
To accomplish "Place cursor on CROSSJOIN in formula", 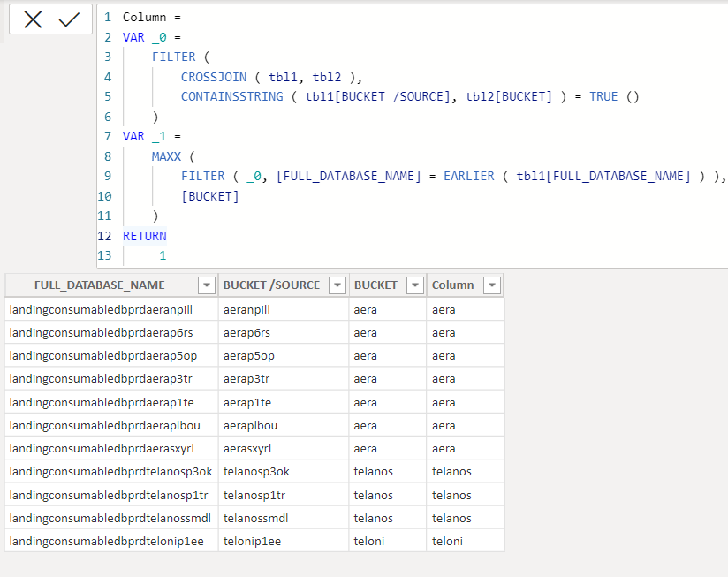I will [x=214, y=77].
